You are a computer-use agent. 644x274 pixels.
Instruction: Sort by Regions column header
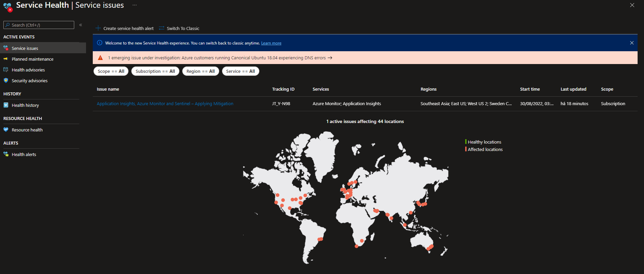tap(428, 89)
